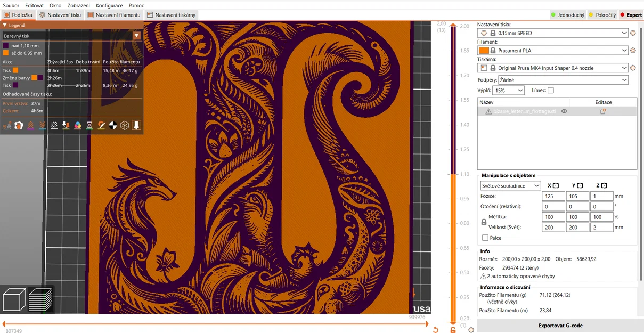Open the Okno menu
This screenshot has width=644, height=333.
(55, 5)
